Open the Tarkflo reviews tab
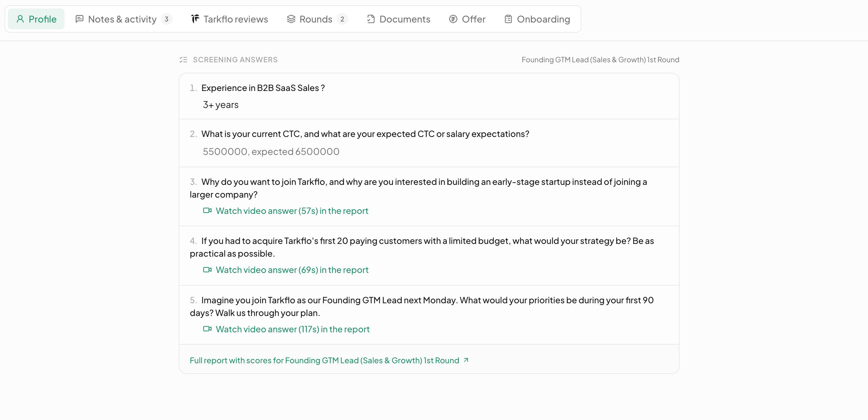This screenshot has width=868, height=420. [x=230, y=19]
